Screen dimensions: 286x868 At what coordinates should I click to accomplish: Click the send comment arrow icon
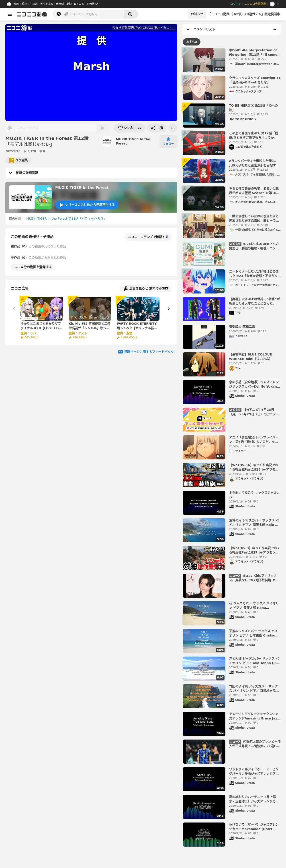pyautogui.click(x=103, y=128)
